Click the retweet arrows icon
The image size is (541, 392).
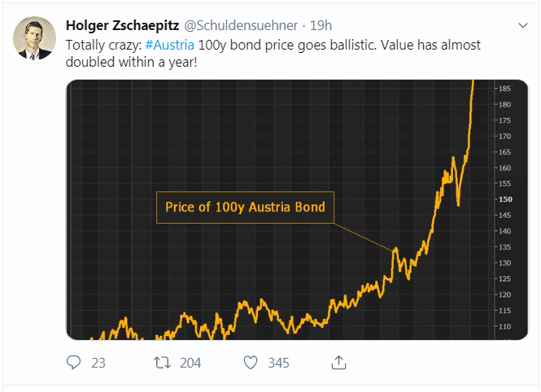coord(162,363)
